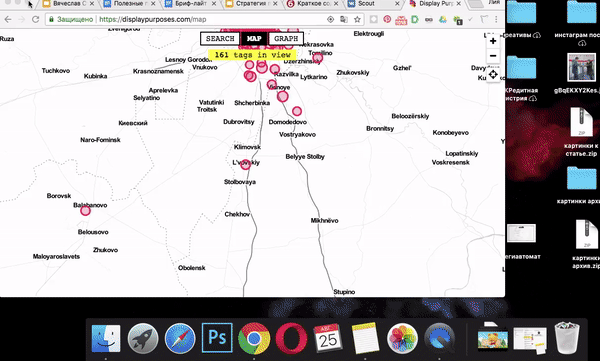This screenshot has height=361, width=600.
Task: Open the picture stack in the Dock
Action: pos(493,337)
